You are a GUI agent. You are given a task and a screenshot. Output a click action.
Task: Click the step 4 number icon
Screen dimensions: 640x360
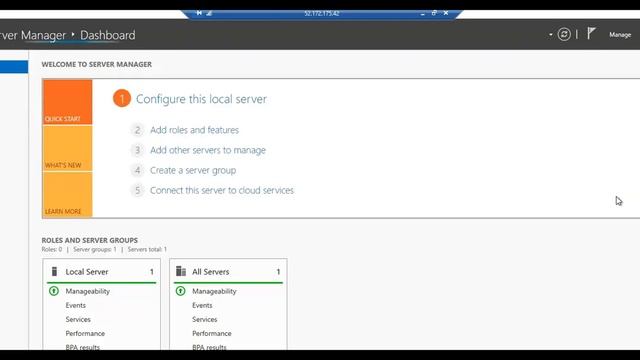click(x=138, y=170)
